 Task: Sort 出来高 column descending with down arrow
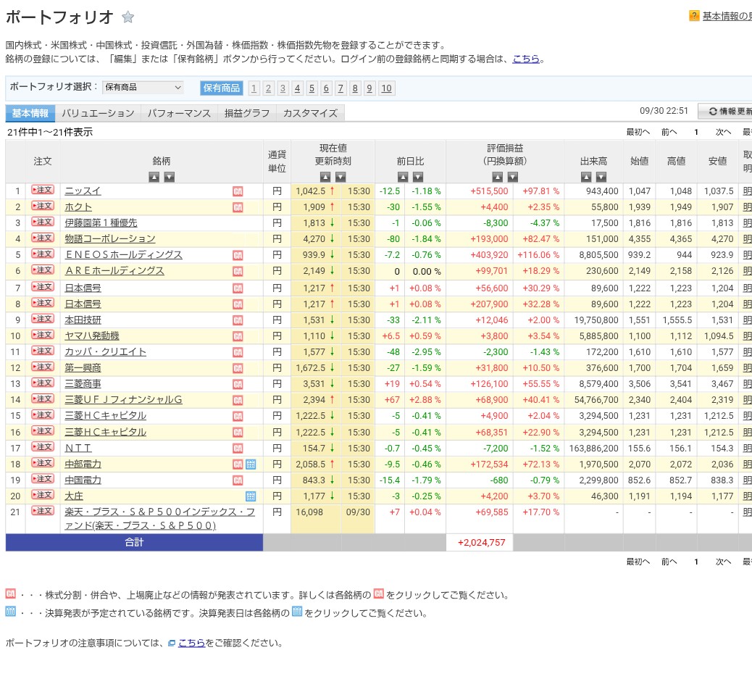tap(601, 177)
